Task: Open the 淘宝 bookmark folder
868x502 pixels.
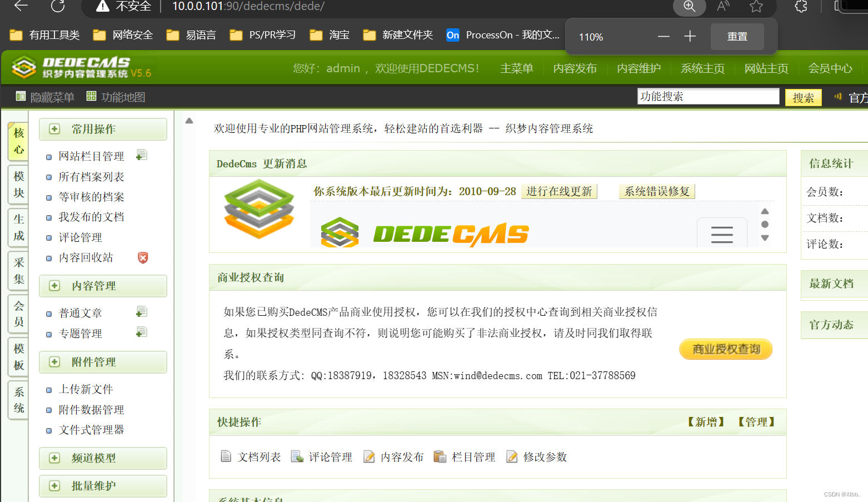Action: 330,35
